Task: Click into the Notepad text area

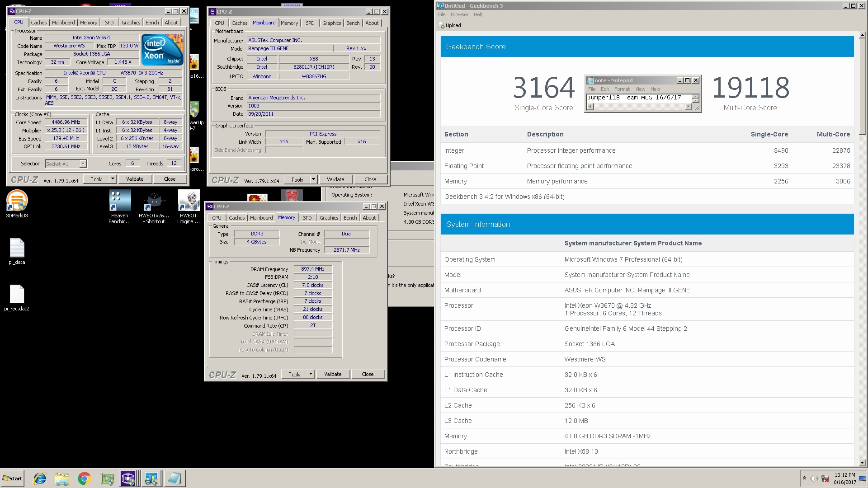Action: (x=639, y=98)
